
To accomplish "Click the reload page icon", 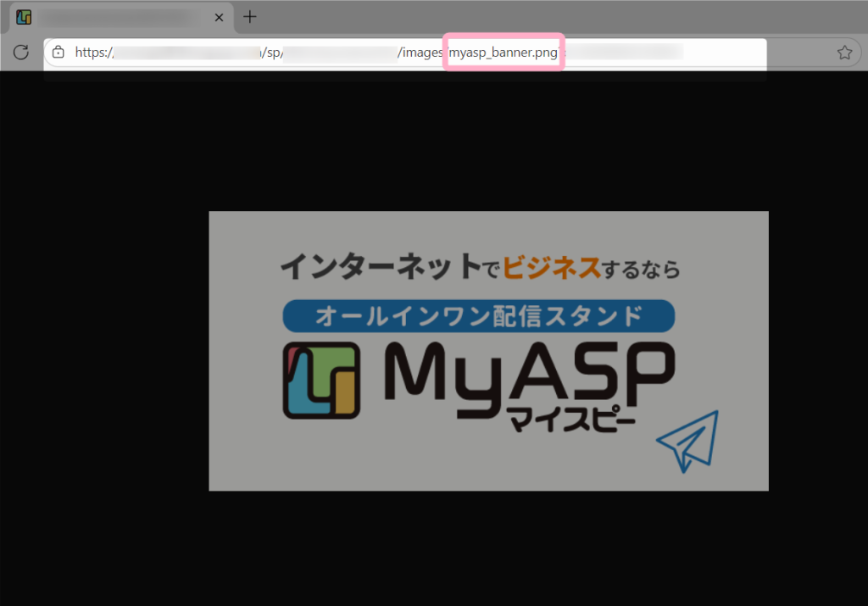I will click(x=21, y=53).
